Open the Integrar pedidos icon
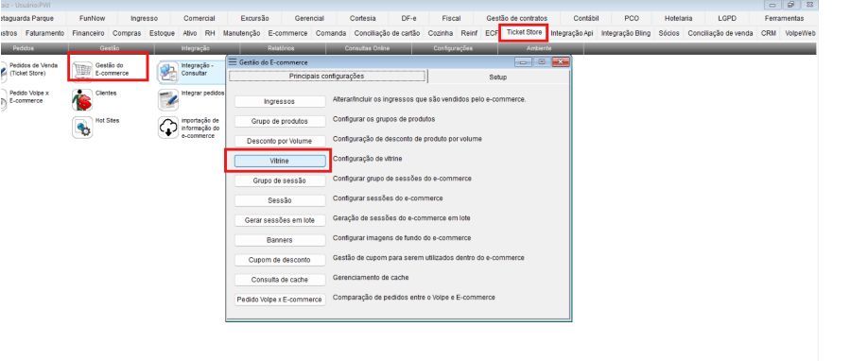 point(167,99)
